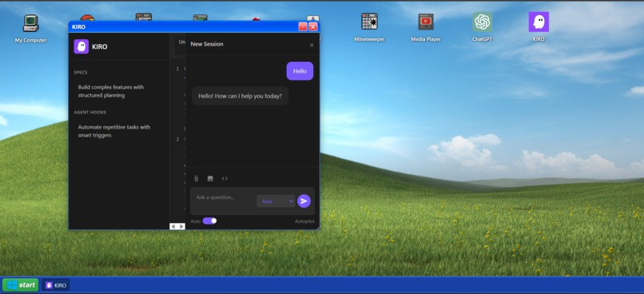The width and height of the screenshot is (644, 294).
Task: Click the editor scrollbar right arrow
Action: point(181,226)
